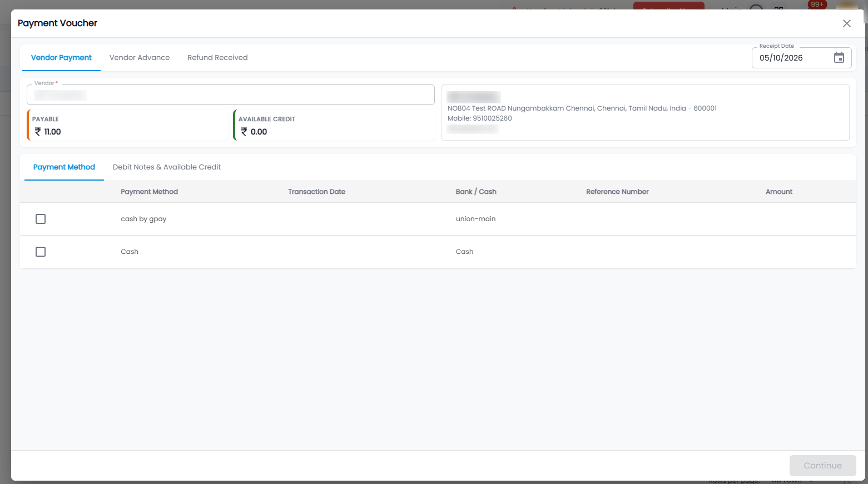868x484 pixels.
Task: Close the Payment Voucher dialog
Action: pyautogui.click(x=846, y=23)
